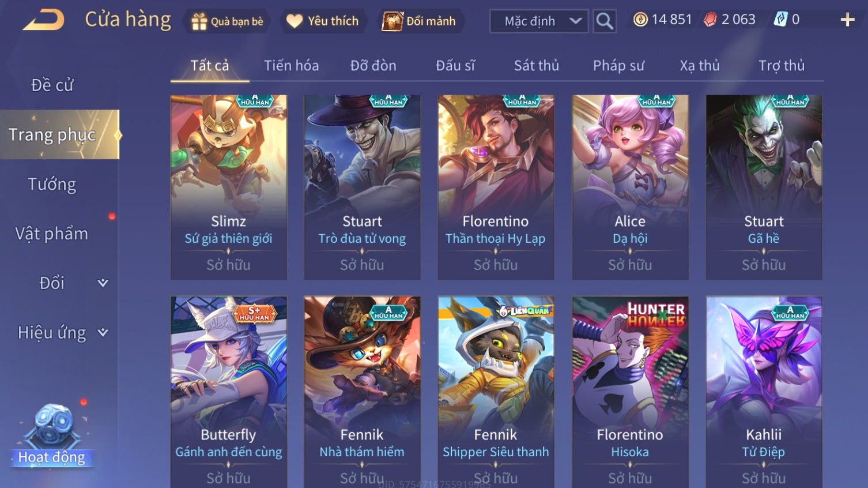Viewport: 868px width, 488px height.
Task: Click the red ruby currency icon
Action: pyautogui.click(x=710, y=20)
